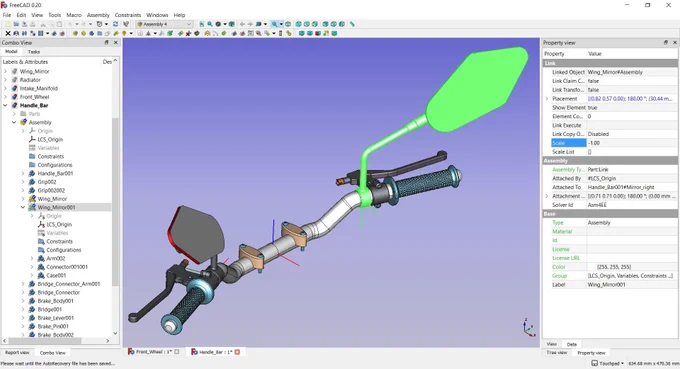Click the Show Element value true
Viewport: 680px width, 369px height.
(632, 108)
